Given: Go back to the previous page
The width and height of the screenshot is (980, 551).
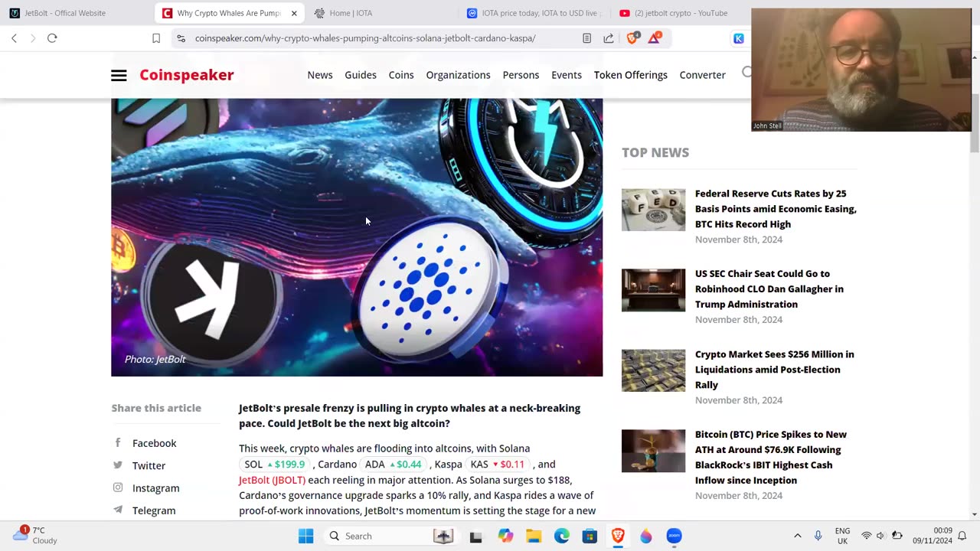Looking at the screenshot, I should tap(14, 38).
